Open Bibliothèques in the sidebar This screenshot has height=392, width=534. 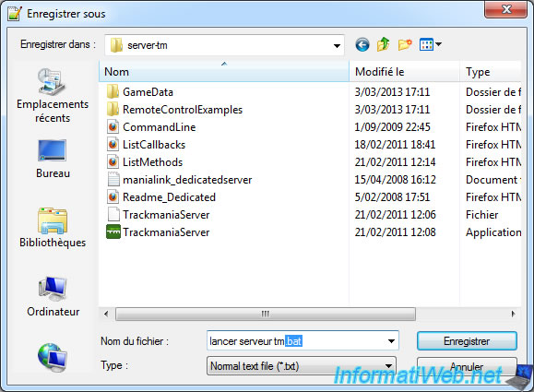pos(52,228)
